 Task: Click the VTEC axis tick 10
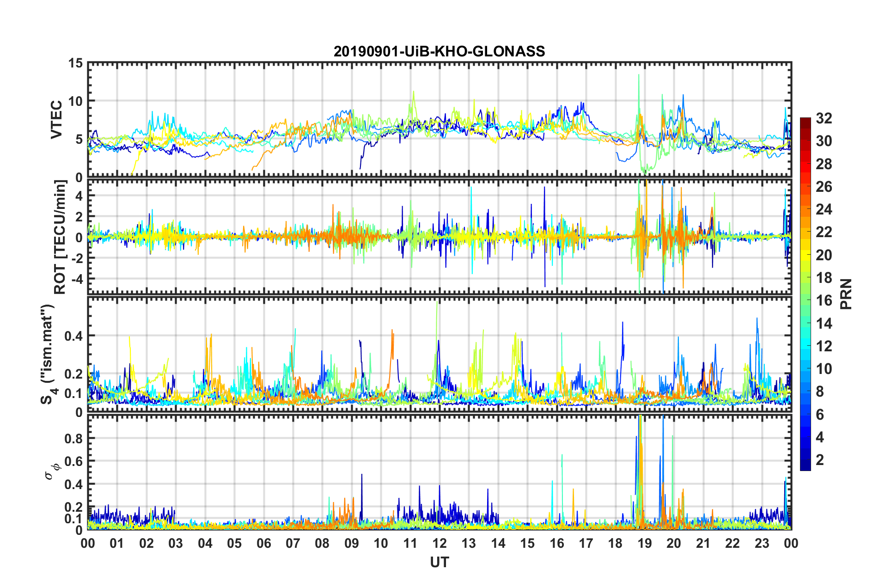(76, 101)
